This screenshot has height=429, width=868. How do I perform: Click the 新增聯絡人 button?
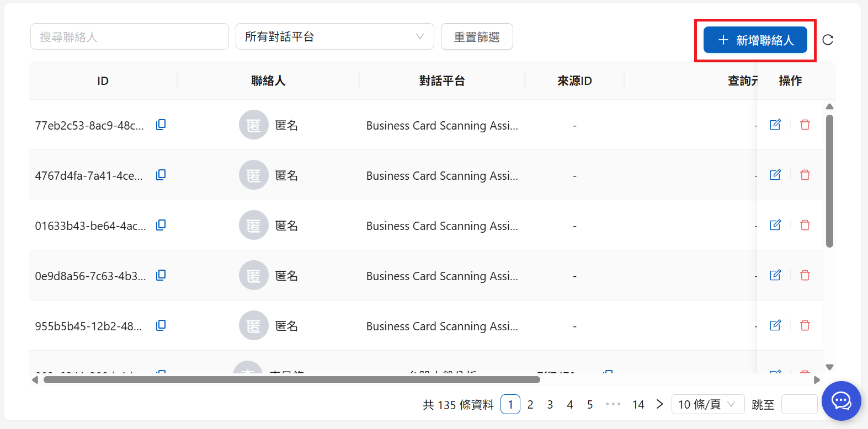pos(755,40)
